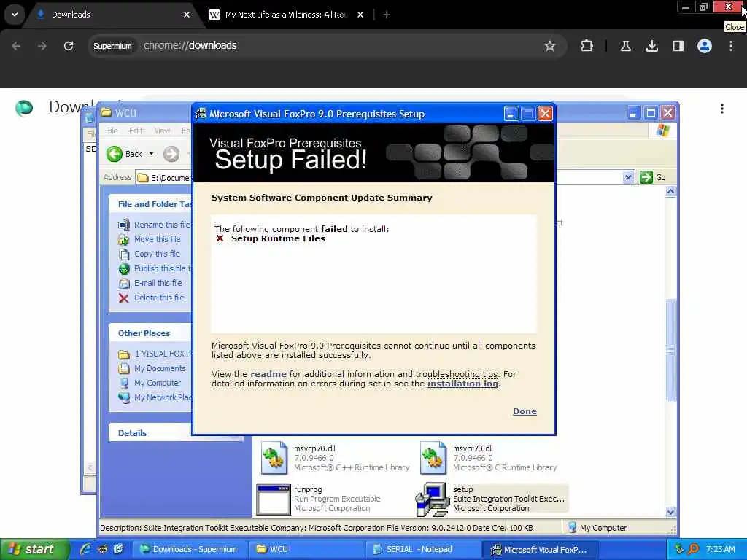Click the orange magnifier tray icon
This screenshot has width=747, height=560.
(693, 549)
